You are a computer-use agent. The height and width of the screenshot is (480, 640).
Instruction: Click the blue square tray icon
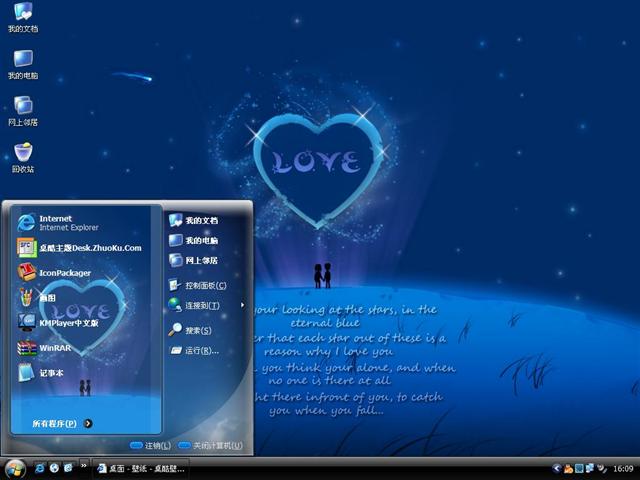click(x=579, y=469)
